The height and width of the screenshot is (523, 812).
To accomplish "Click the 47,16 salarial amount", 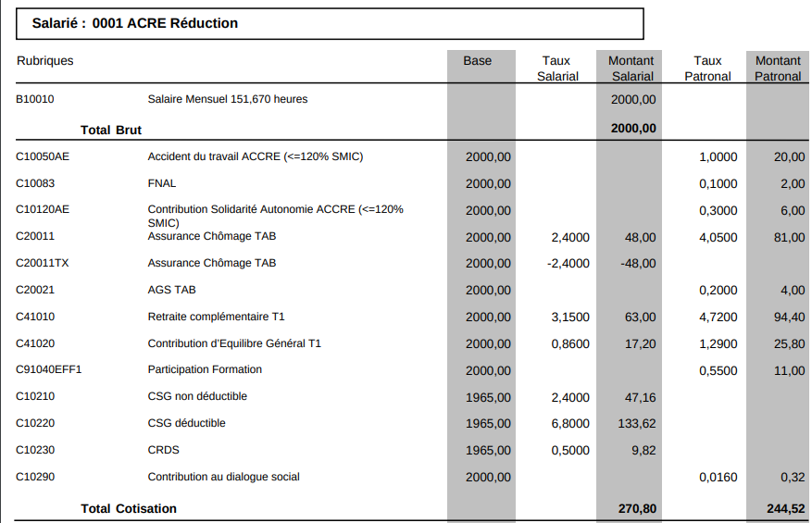I will click(x=640, y=398).
